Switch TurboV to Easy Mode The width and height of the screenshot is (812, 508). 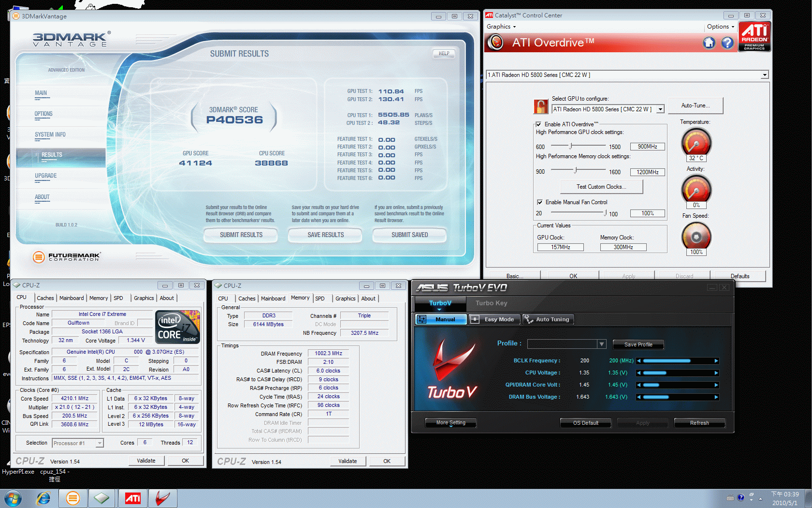pos(495,319)
